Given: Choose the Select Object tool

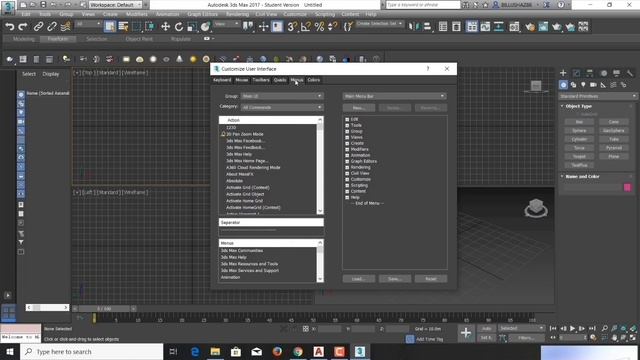Looking at the screenshot, I should click(110, 27).
